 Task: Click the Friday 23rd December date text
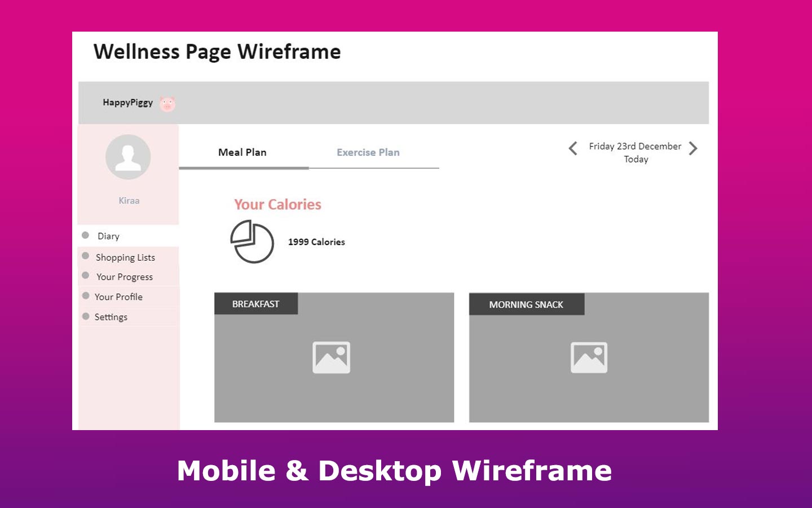[635, 146]
